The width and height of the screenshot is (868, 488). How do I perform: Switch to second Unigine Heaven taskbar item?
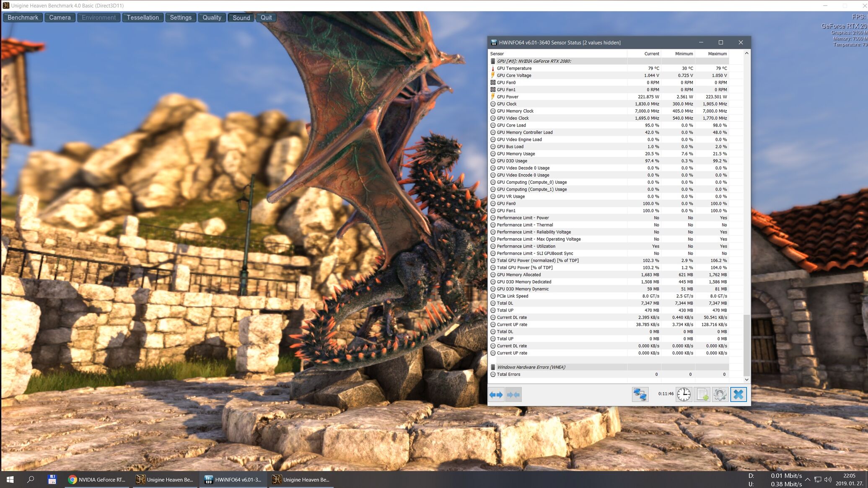301,480
